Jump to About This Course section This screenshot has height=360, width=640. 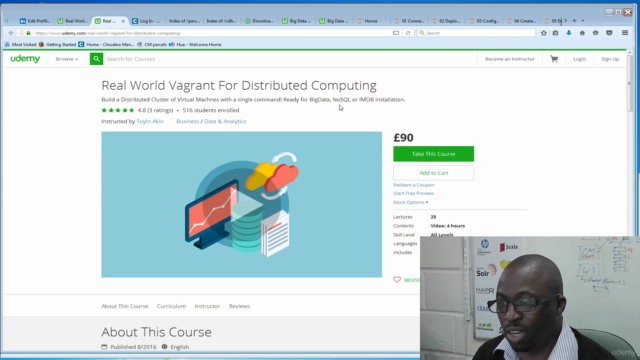click(124, 306)
